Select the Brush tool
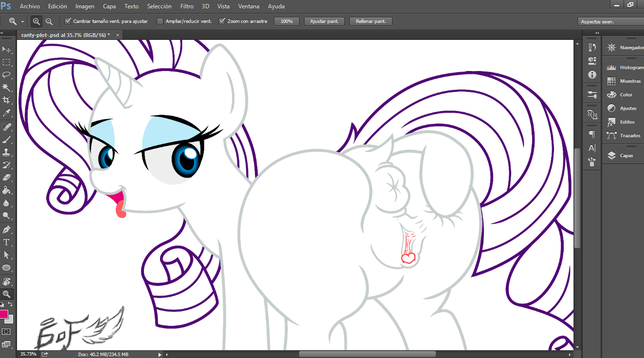Viewport: 644px width, 358px height. pos(7,140)
